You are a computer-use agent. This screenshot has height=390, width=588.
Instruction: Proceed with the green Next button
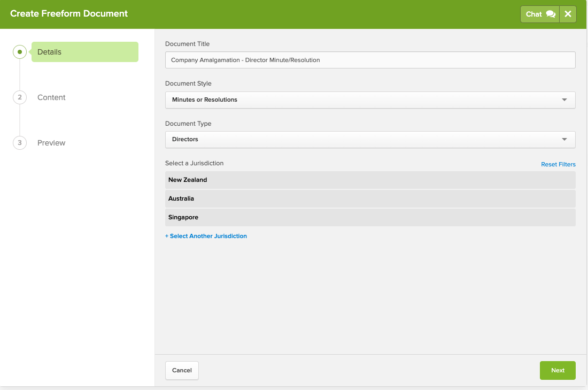point(558,370)
